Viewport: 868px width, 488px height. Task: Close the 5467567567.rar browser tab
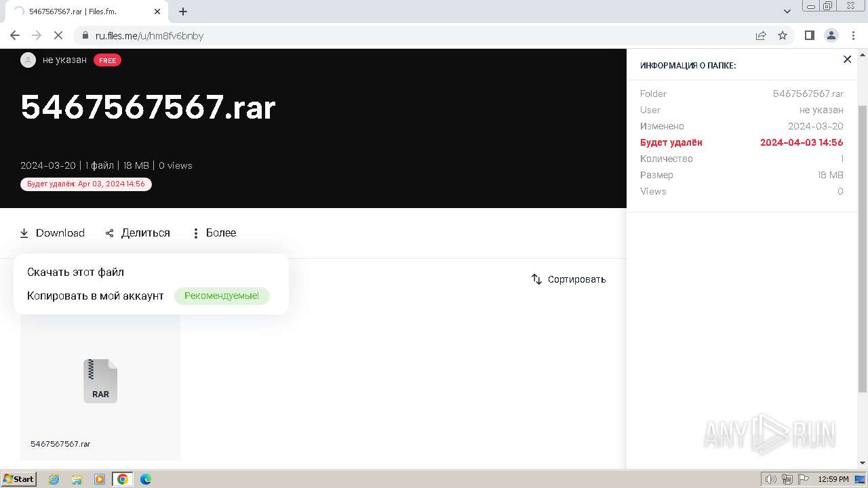[157, 12]
